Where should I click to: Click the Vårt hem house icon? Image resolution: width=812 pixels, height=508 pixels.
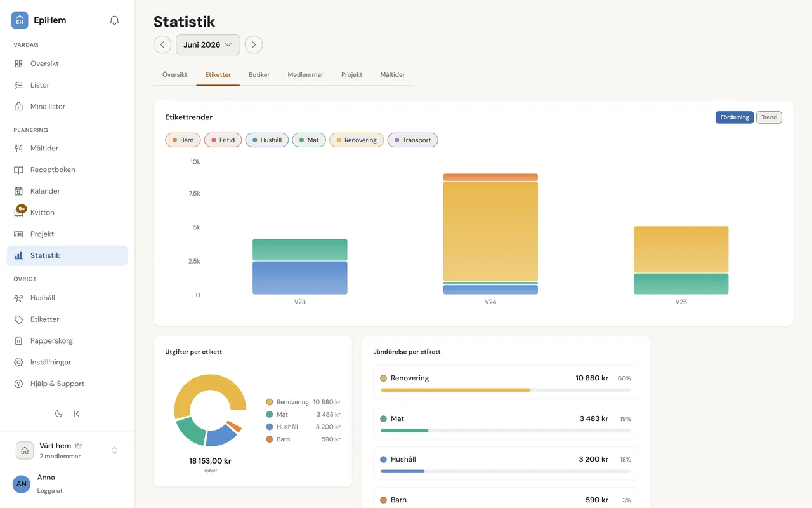tap(25, 450)
